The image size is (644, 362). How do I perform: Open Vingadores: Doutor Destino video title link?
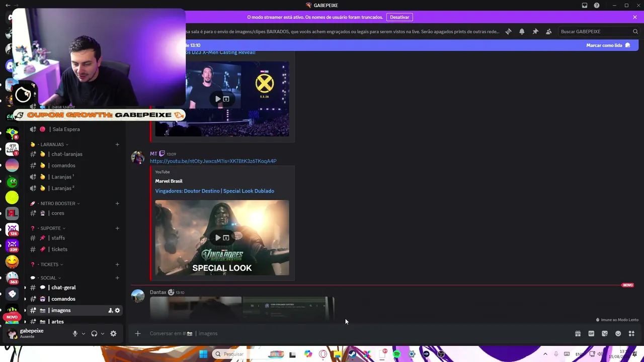[x=215, y=191]
